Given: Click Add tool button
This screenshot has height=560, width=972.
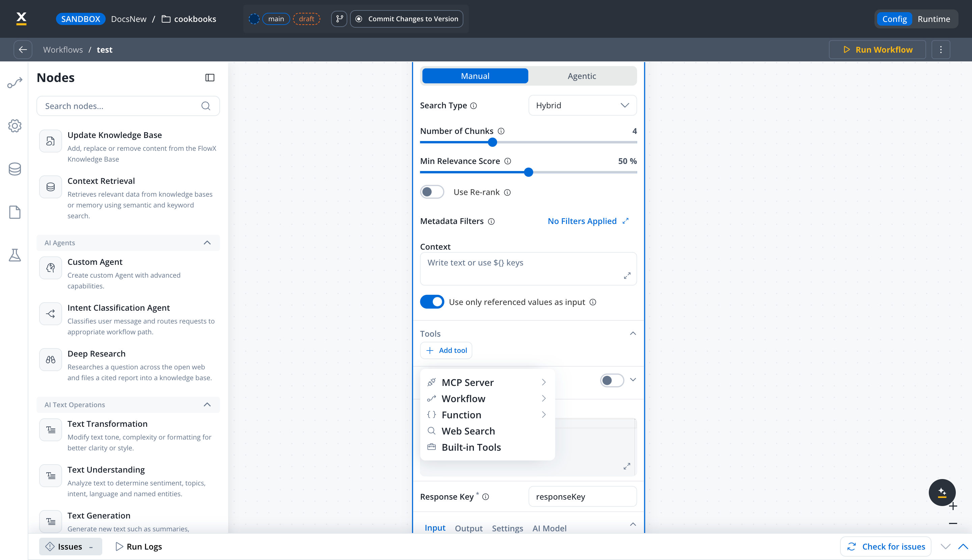Looking at the screenshot, I should click(x=447, y=351).
